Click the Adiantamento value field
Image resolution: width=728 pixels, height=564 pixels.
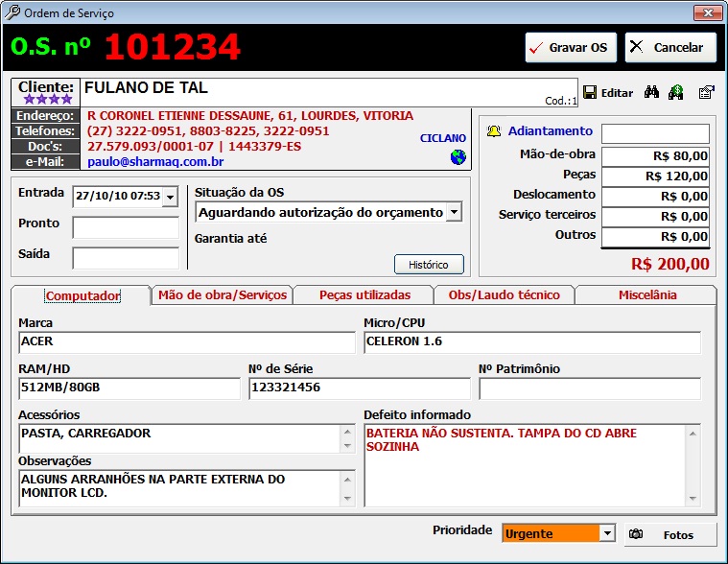coord(655,133)
